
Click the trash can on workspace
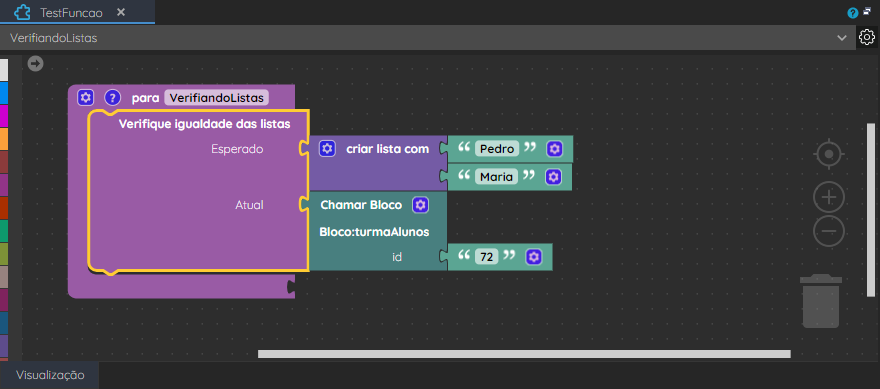click(821, 301)
